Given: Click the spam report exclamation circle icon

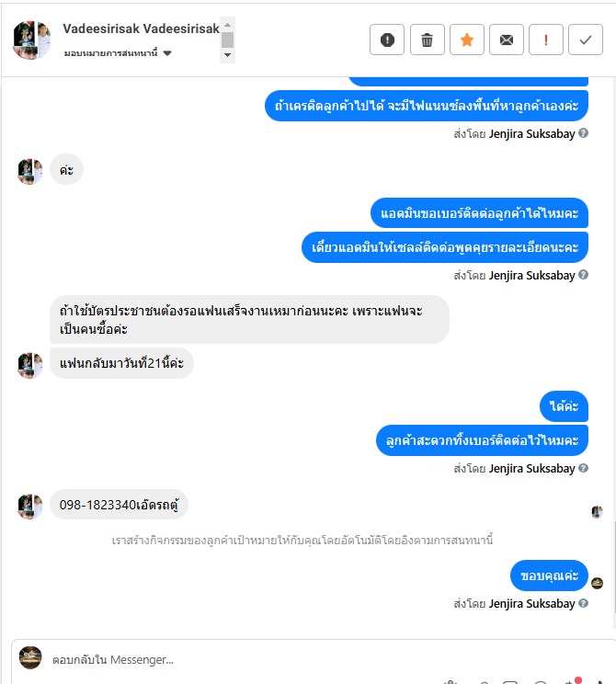Looking at the screenshot, I should 387,40.
